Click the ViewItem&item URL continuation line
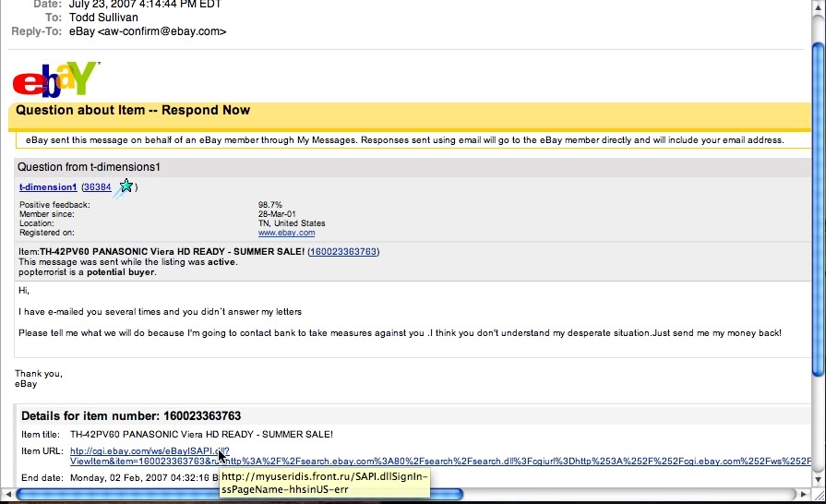This screenshot has width=826, height=504. pos(440,462)
